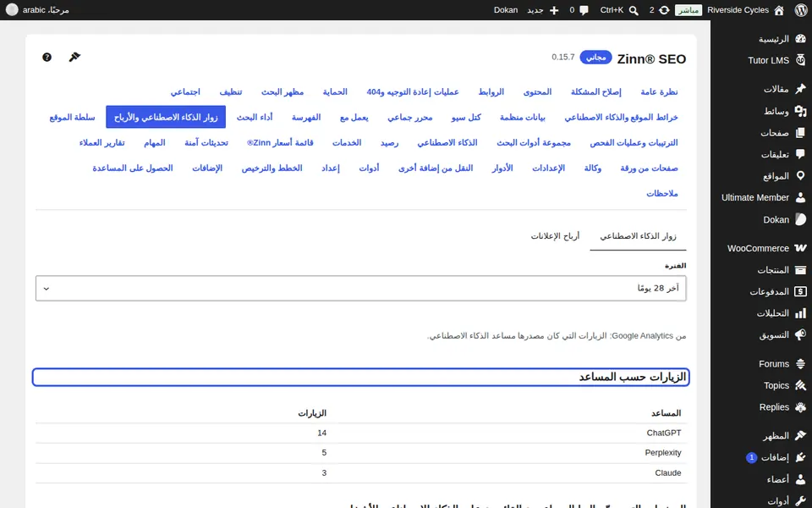Screen dimensions: 812x508
Task: Click the مجاني plan badge
Action: (595, 58)
